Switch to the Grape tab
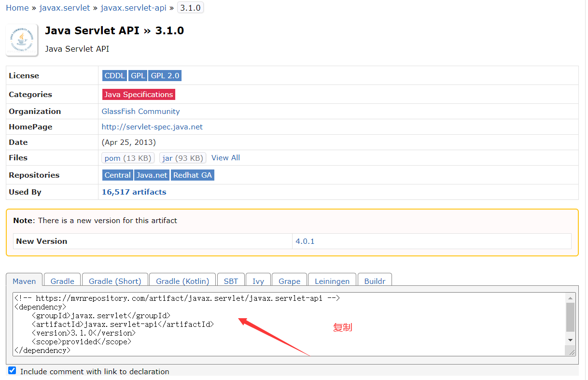 289,281
